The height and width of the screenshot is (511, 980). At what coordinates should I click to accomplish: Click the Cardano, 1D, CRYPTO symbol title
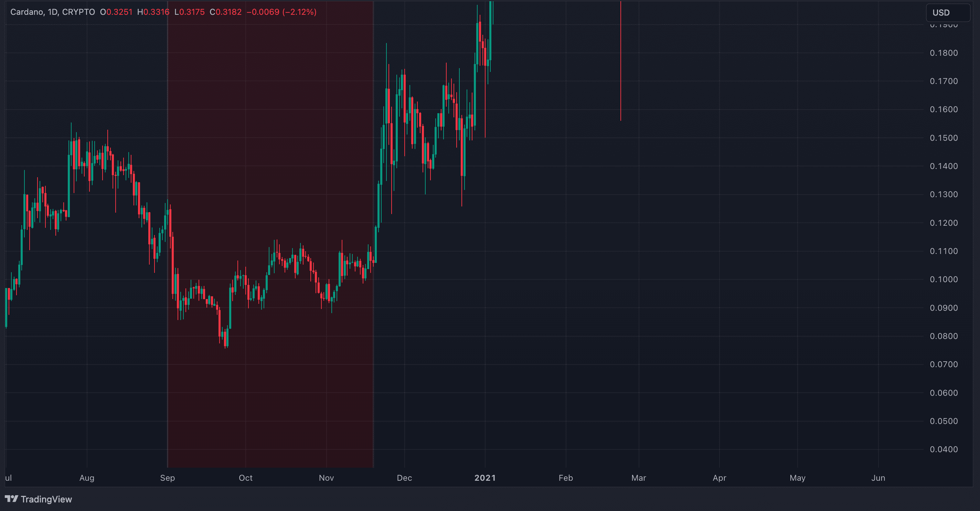(53, 12)
